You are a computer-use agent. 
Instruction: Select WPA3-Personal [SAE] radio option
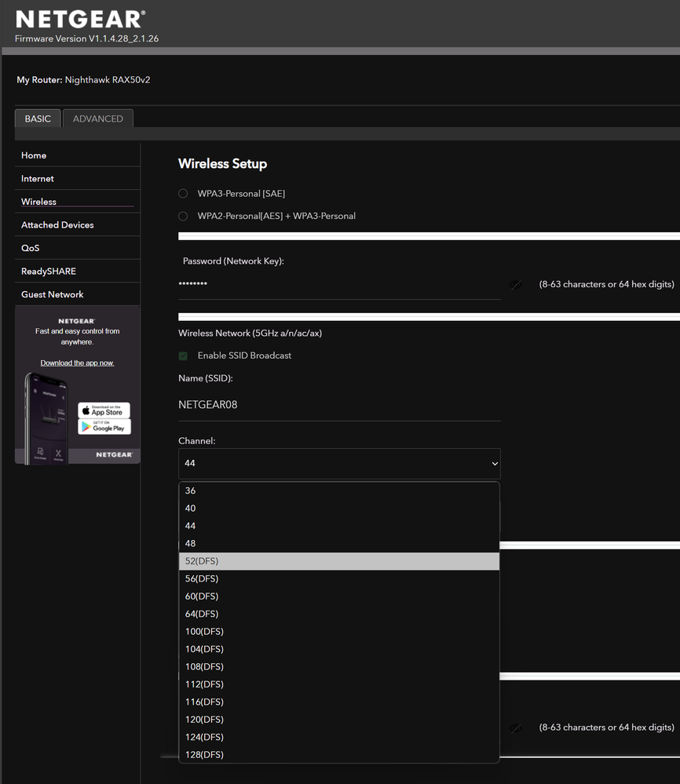[x=183, y=194]
